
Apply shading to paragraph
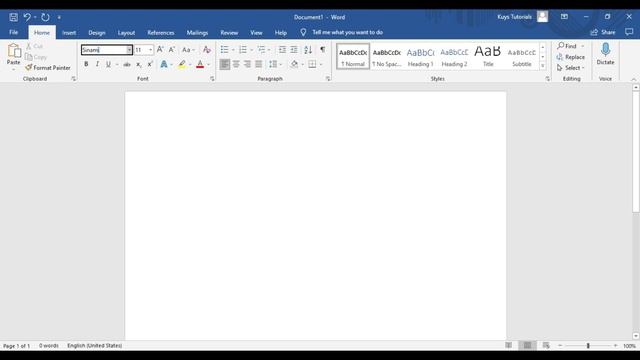coord(294,64)
